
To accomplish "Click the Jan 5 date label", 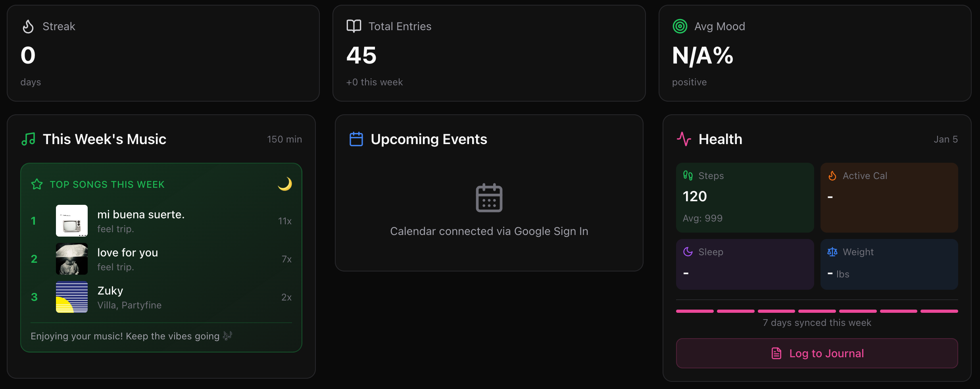I will 945,139.
